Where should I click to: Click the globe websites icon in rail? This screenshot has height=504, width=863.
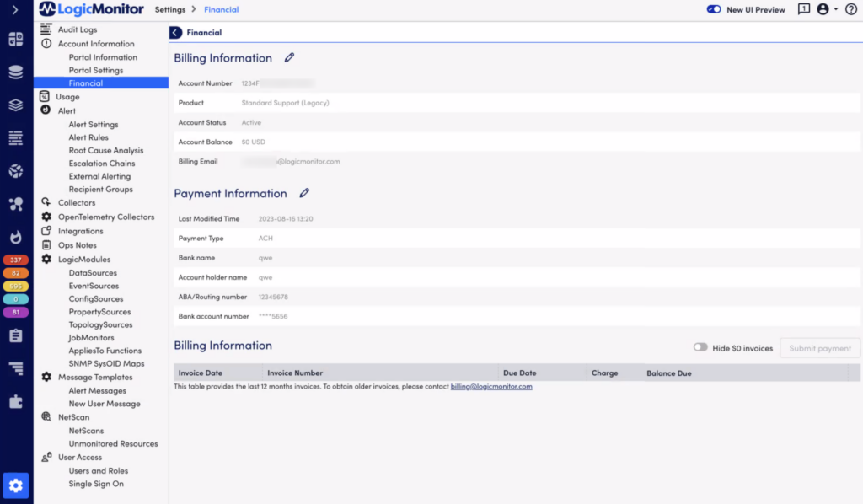coord(15,171)
